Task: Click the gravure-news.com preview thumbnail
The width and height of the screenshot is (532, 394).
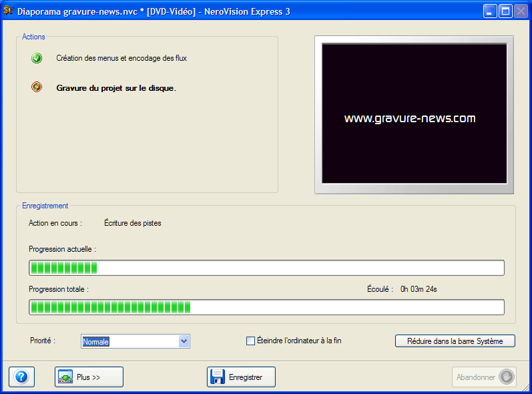Action: (x=415, y=114)
